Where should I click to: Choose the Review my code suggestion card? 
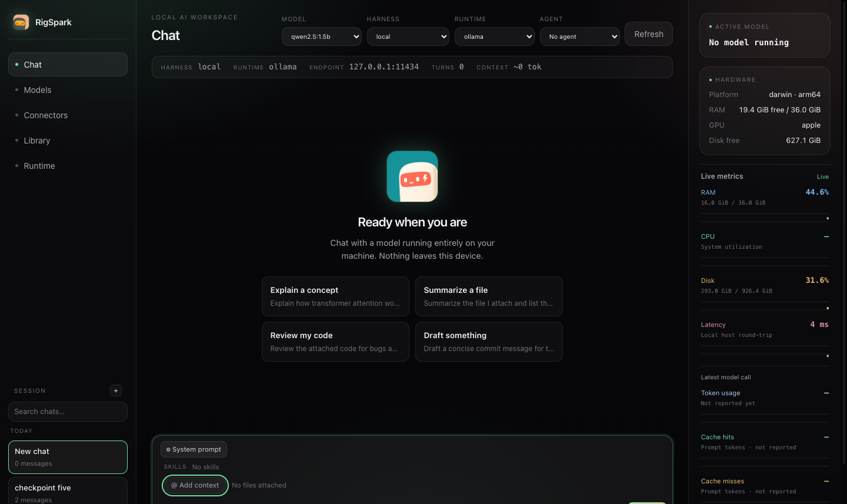coord(335,342)
